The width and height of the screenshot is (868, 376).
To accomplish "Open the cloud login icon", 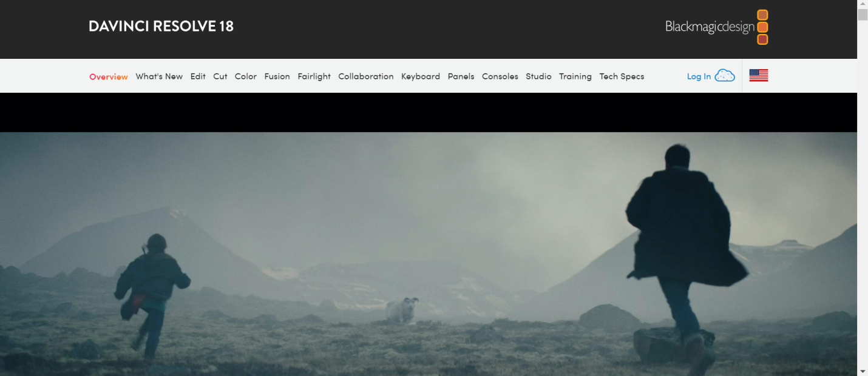I will (725, 76).
